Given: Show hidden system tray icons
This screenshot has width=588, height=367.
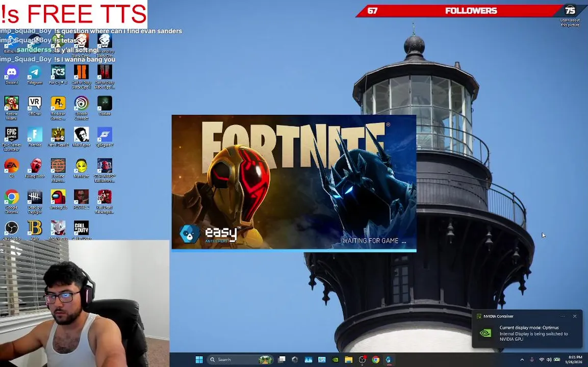Looking at the screenshot, I should click(x=522, y=360).
